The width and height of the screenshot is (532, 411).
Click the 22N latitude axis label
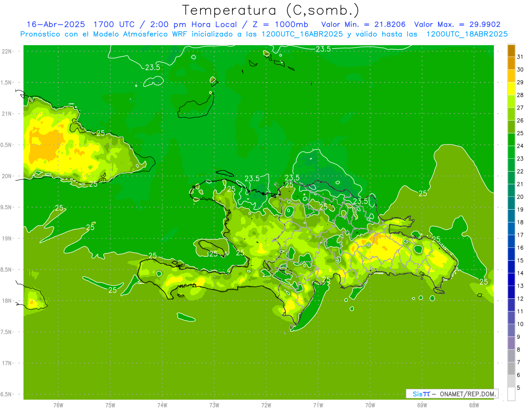pos(8,51)
